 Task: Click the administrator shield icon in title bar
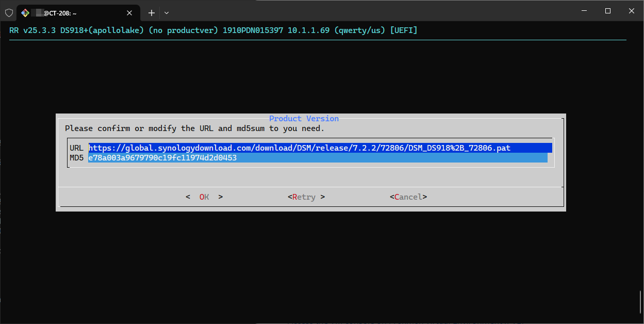(9, 13)
